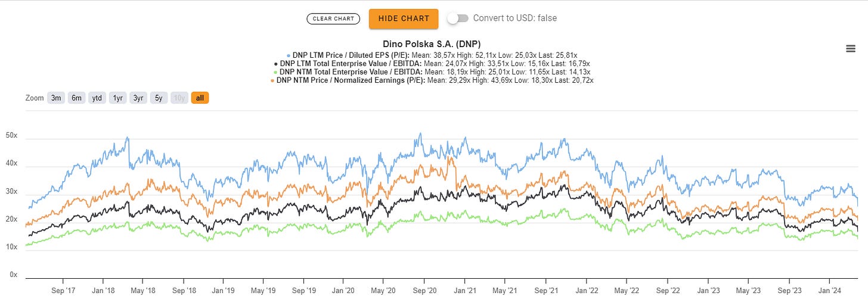Click the orange legend dot for NTM P/E

click(x=272, y=80)
